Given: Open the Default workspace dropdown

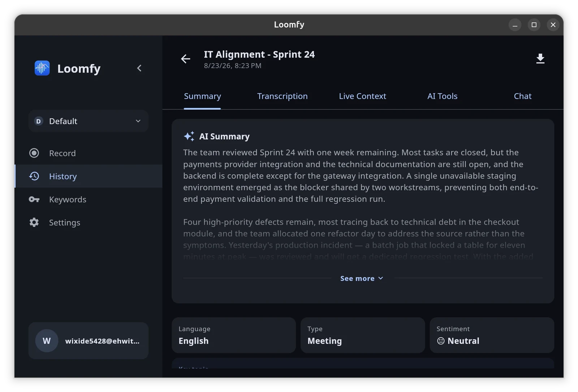Looking at the screenshot, I should click(89, 121).
